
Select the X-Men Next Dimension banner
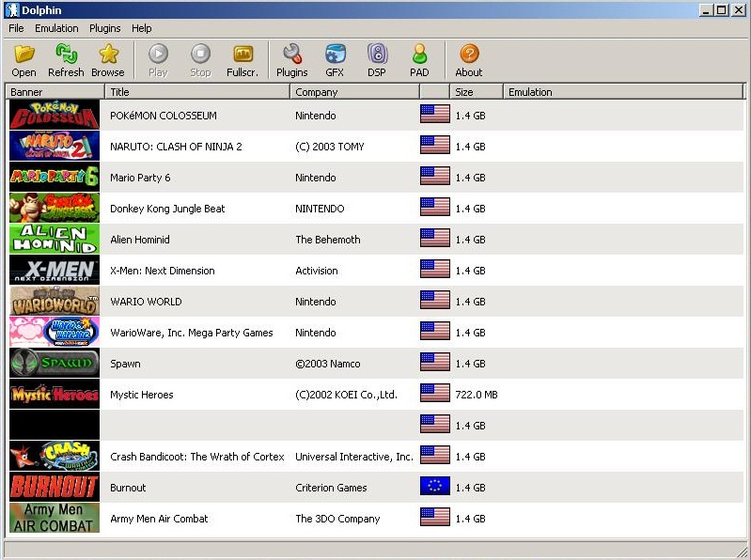click(55, 270)
